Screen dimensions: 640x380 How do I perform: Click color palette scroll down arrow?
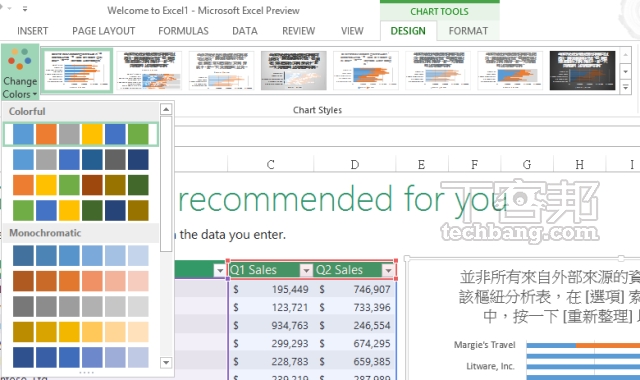coord(166,362)
